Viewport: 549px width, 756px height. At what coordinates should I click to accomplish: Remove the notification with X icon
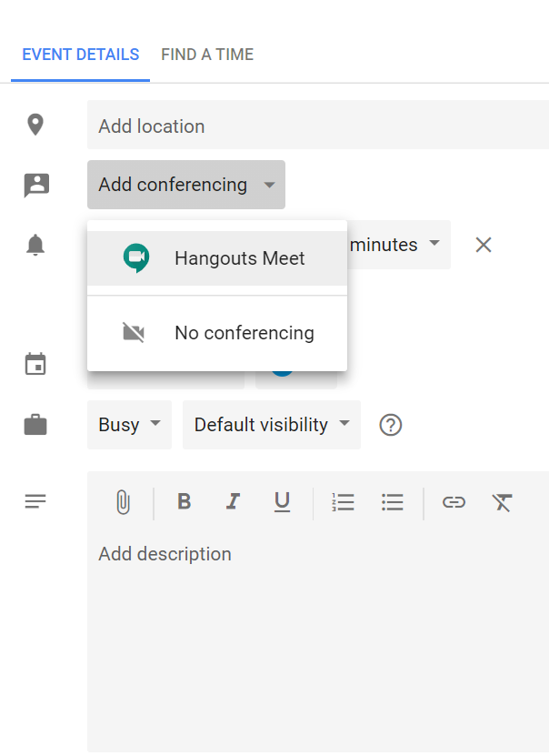[484, 245]
